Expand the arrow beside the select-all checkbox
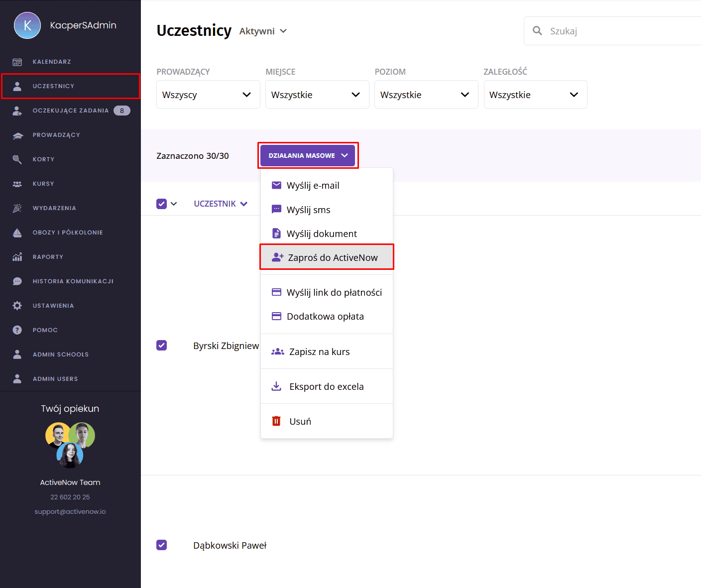 (174, 204)
